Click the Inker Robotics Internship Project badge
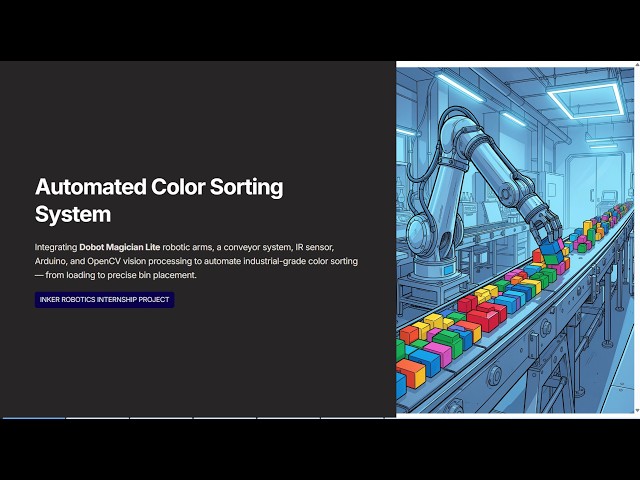Viewport: 640px width, 480px height. pos(104,300)
